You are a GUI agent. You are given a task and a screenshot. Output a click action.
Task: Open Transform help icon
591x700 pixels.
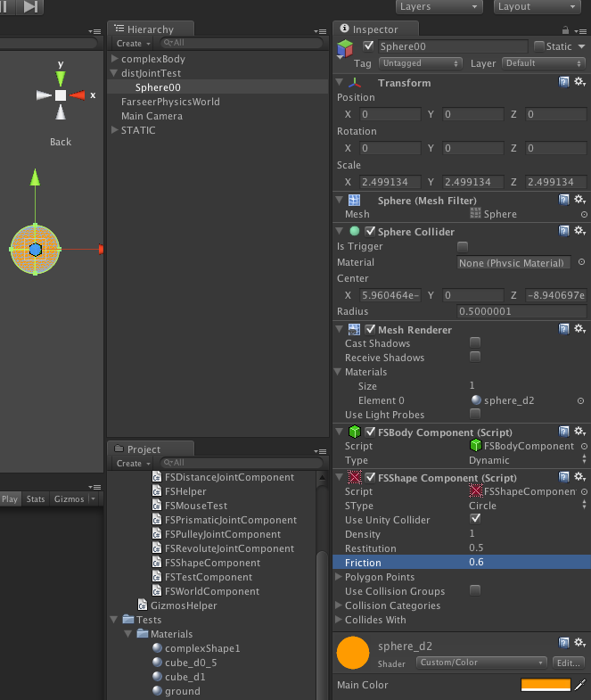coord(563,82)
